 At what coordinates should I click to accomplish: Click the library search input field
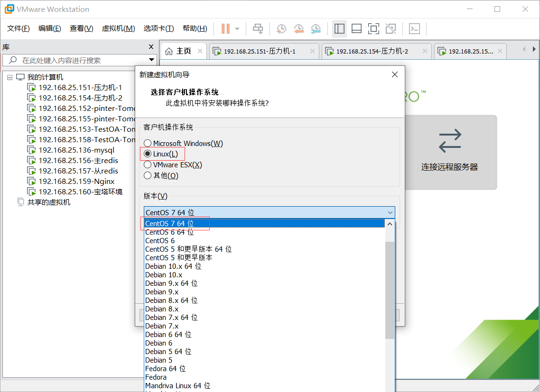coord(79,60)
